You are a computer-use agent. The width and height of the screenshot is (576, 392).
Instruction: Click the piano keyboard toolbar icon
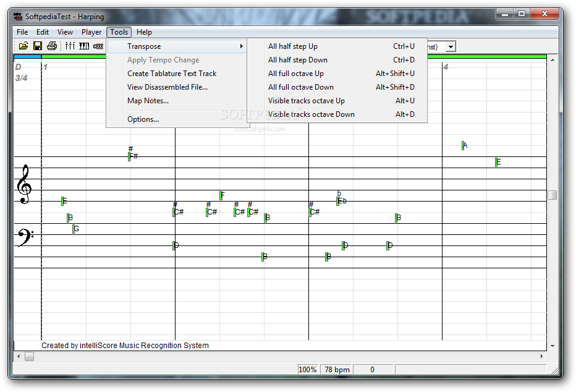tap(84, 46)
